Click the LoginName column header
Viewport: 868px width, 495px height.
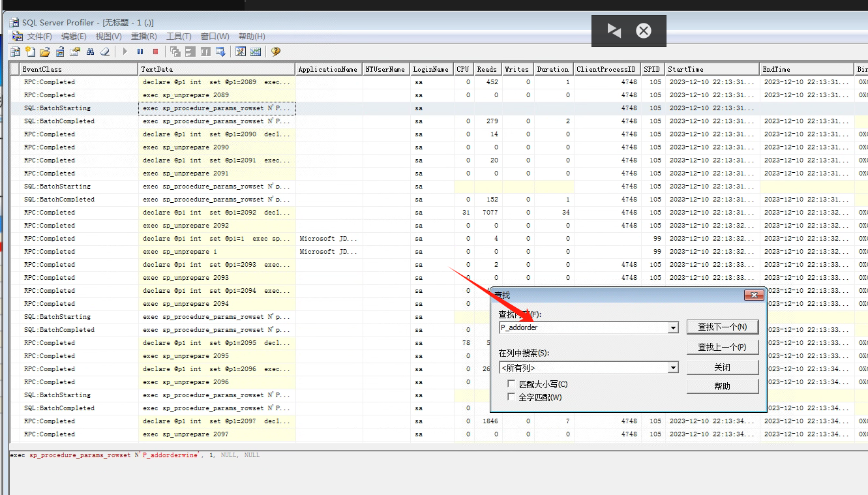(432, 69)
